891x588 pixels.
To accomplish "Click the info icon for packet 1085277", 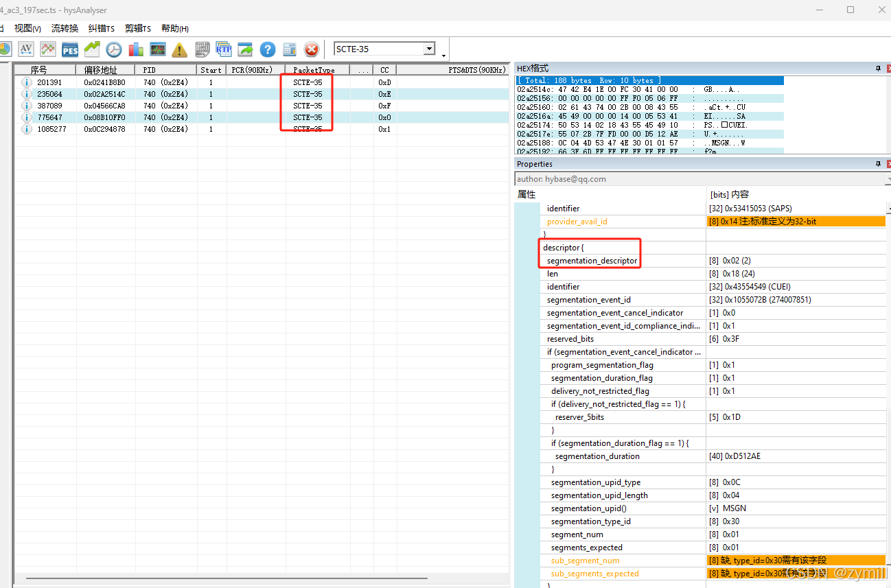I will [x=27, y=129].
